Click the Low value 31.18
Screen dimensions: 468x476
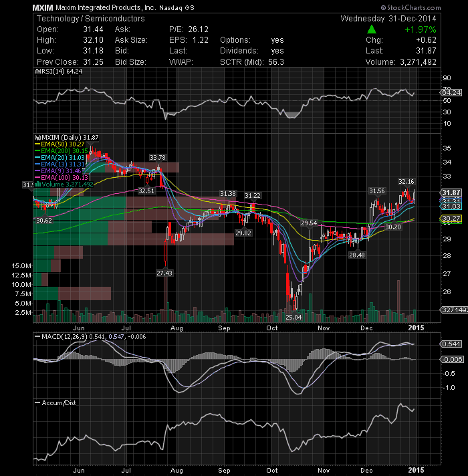(x=93, y=51)
